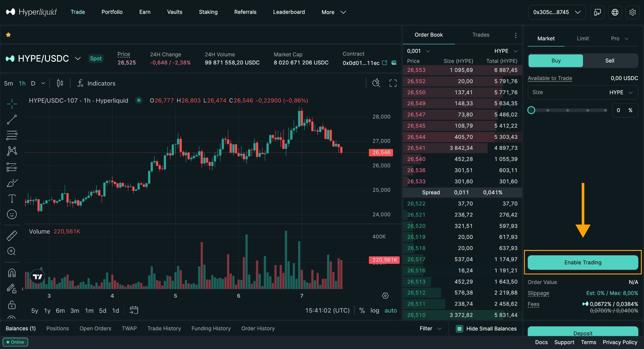Screen dimensions: 644x349
Task: Click the order size slider handle
Action: [531, 110]
